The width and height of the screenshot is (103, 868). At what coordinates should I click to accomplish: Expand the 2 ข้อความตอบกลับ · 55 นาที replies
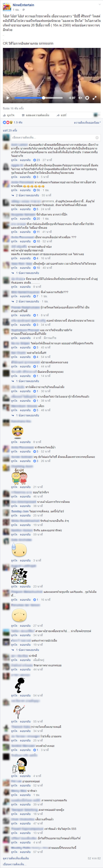tap(33, 195)
